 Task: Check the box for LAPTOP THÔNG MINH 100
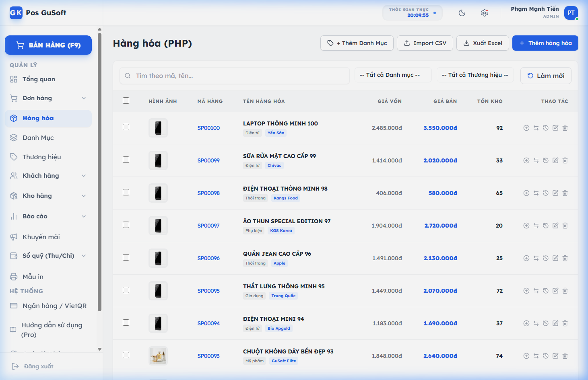click(x=126, y=127)
